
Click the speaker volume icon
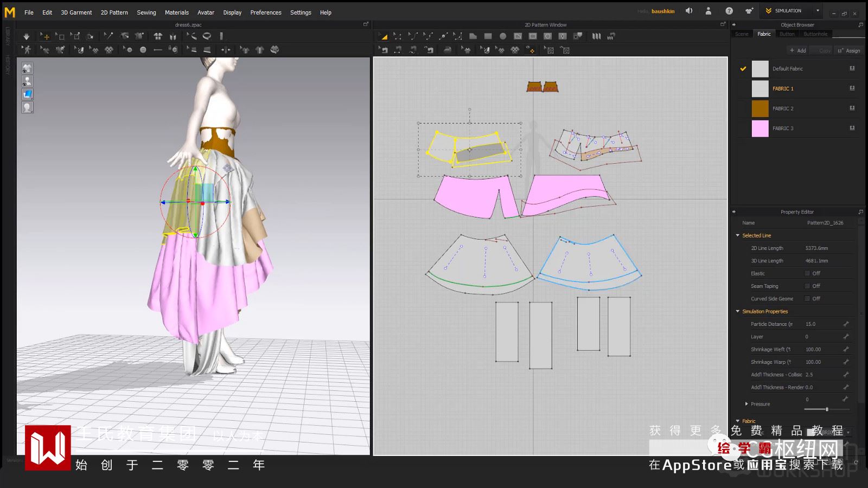point(689,11)
